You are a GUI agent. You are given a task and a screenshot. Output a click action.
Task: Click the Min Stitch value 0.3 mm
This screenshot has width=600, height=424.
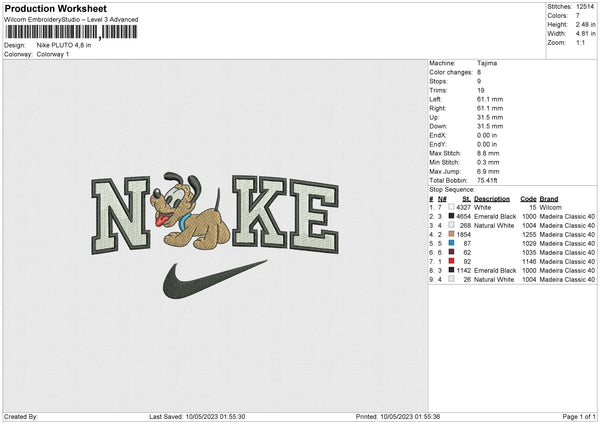pos(488,162)
